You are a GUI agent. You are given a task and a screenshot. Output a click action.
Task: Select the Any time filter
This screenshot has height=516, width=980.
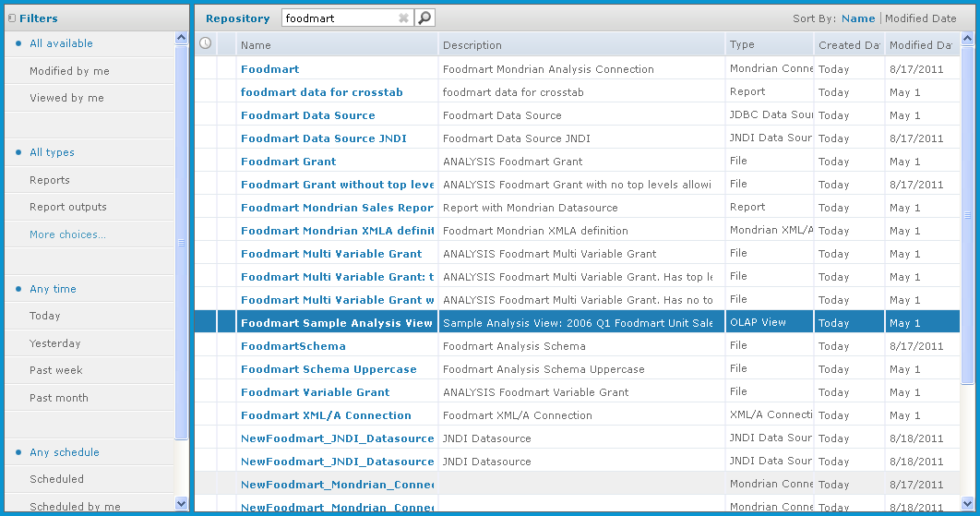(54, 288)
